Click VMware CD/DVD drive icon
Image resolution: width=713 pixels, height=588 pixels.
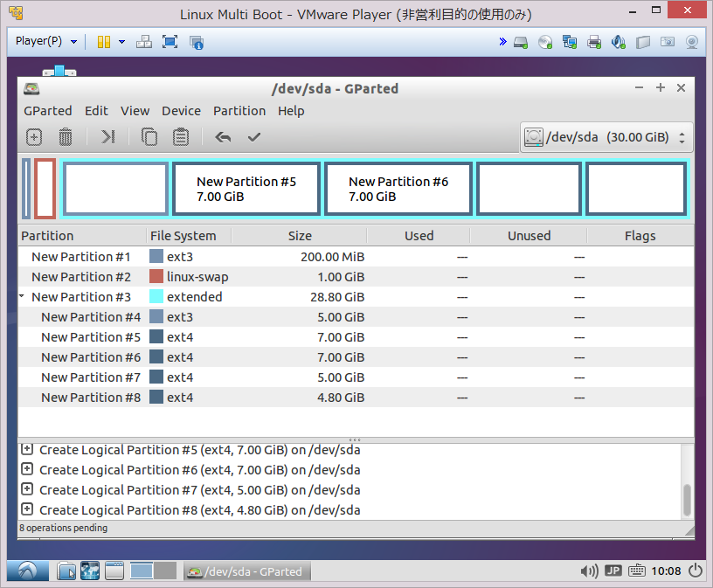[545, 43]
